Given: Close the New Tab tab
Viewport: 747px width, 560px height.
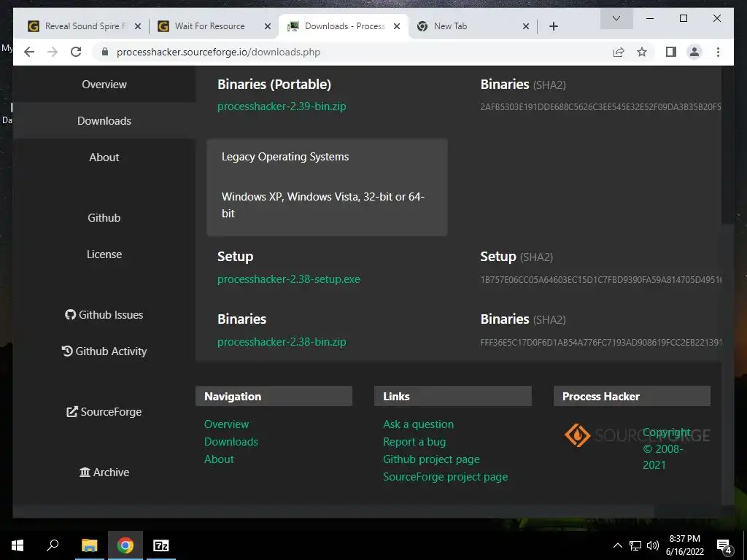Looking at the screenshot, I should (525, 26).
